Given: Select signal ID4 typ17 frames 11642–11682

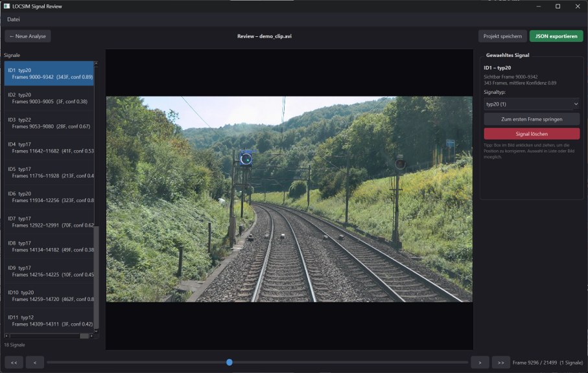Looking at the screenshot, I should tap(49, 148).
